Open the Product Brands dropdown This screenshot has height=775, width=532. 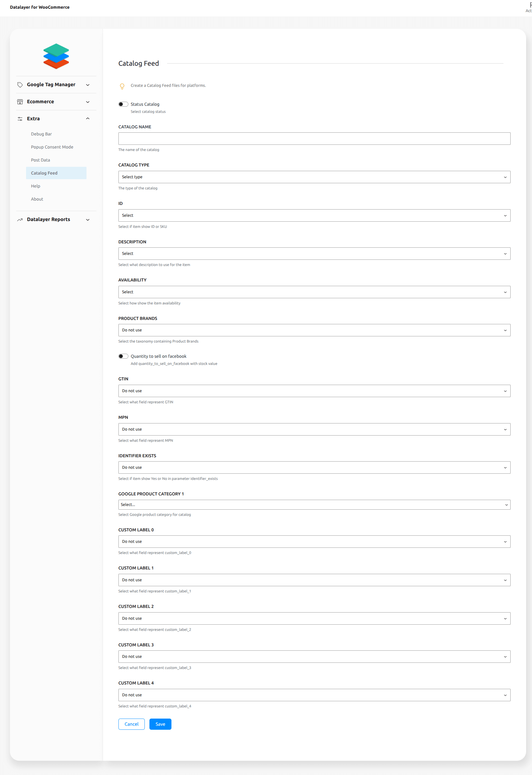[x=314, y=330]
